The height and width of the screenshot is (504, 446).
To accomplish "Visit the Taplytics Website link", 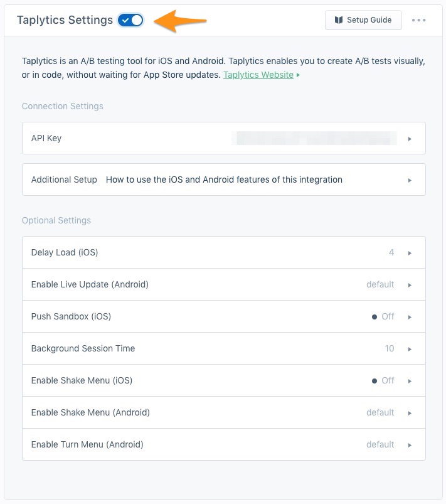I will click(258, 75).
